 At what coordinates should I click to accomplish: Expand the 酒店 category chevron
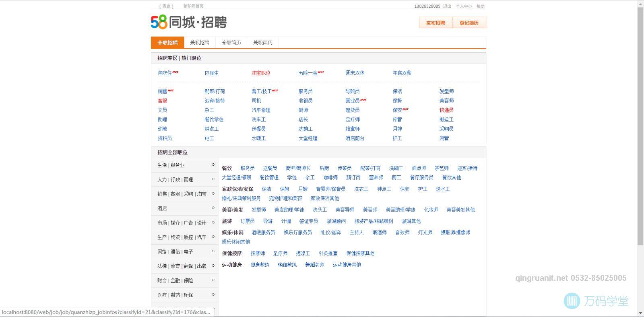pos(213,208)
